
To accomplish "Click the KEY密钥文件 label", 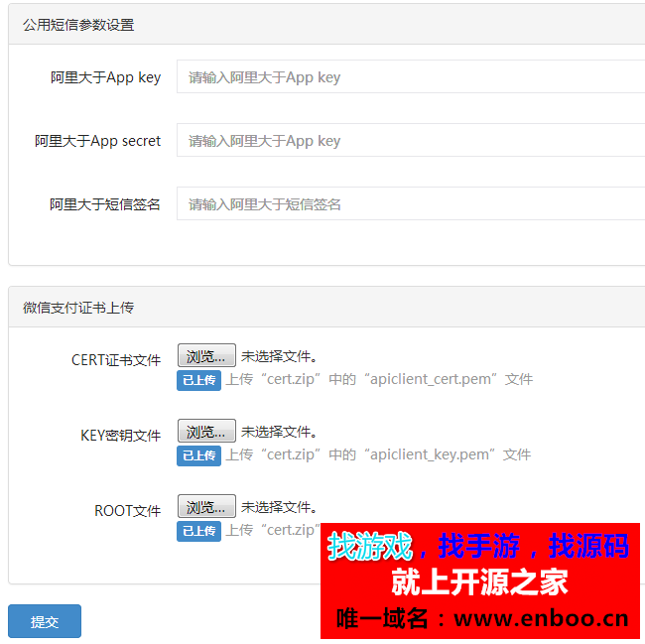I will click(120, 436).
